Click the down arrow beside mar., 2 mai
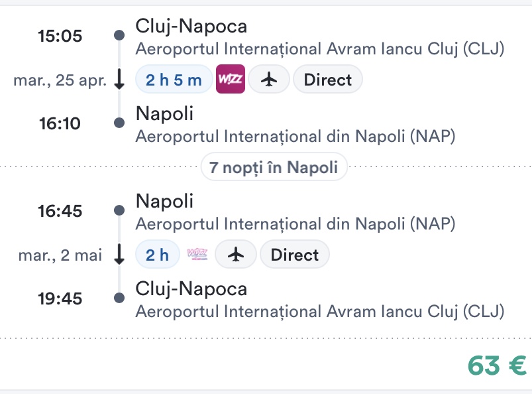 [x=119, y=255]
